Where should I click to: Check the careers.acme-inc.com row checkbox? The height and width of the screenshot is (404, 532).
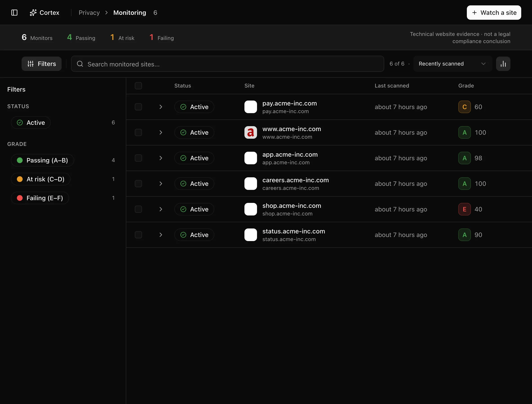[138, 184]
